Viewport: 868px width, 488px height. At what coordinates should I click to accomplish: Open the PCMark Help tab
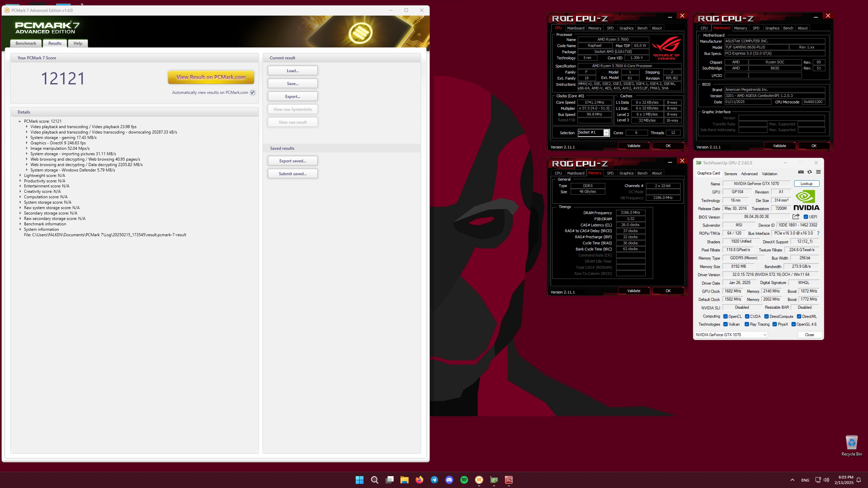pyautogui.click(x=78, y=43)
